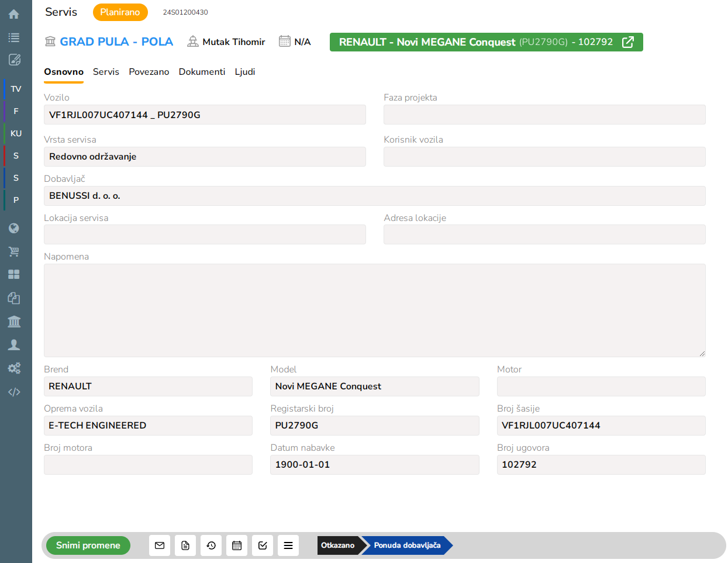Open the history clock icon in bottom bar
This screenshot has height=563, width=728.
[x=211, y=545]
